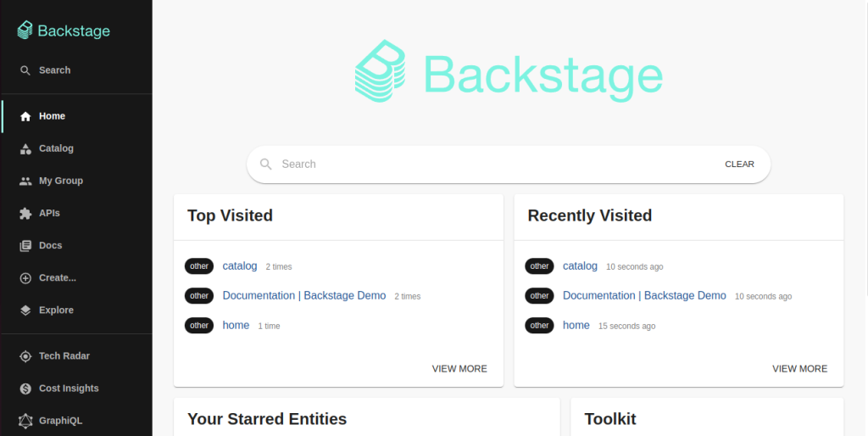This screenshot has width=868, height=436.
Task: Click the GraphiQL sidebar icon
Action: [x=25, y=421]
